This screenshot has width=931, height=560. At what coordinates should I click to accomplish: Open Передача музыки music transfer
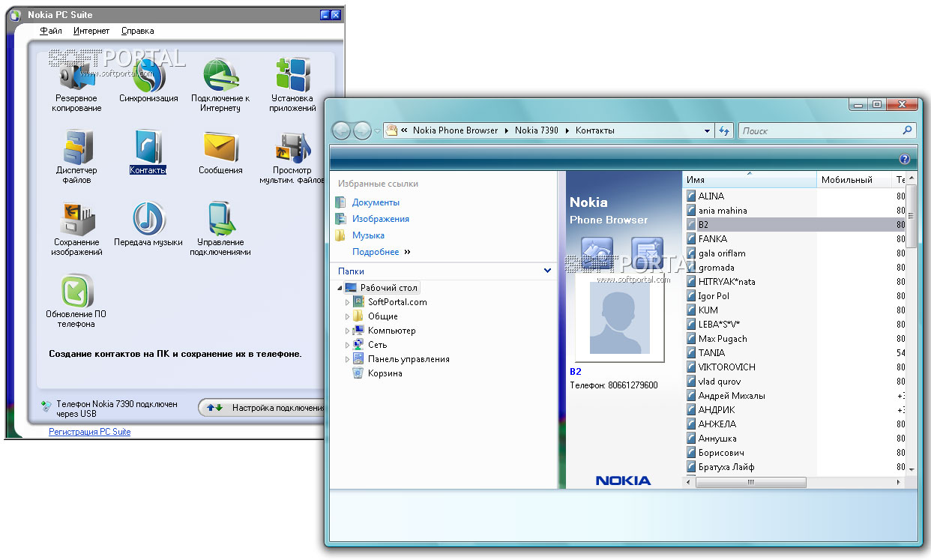click(x=148, y=219)
